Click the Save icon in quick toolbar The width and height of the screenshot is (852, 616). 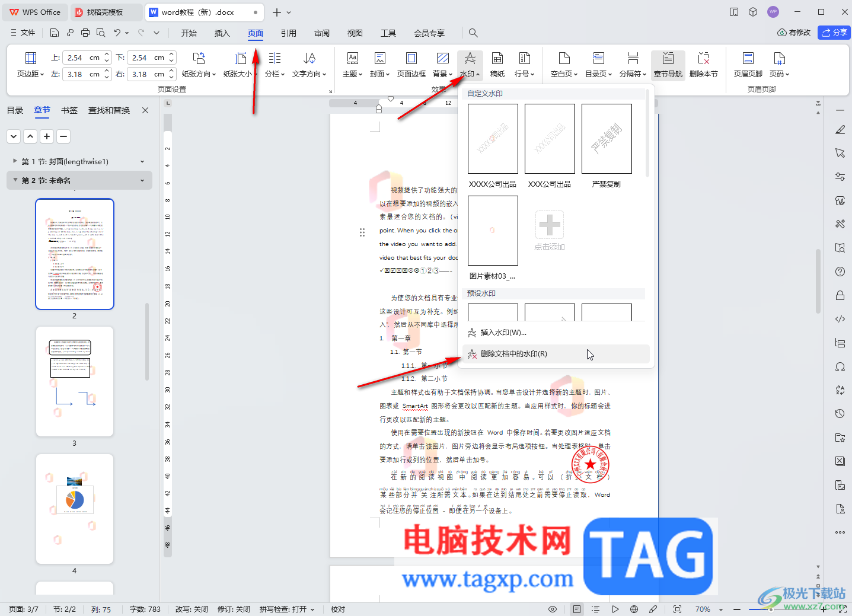point(55,33)
